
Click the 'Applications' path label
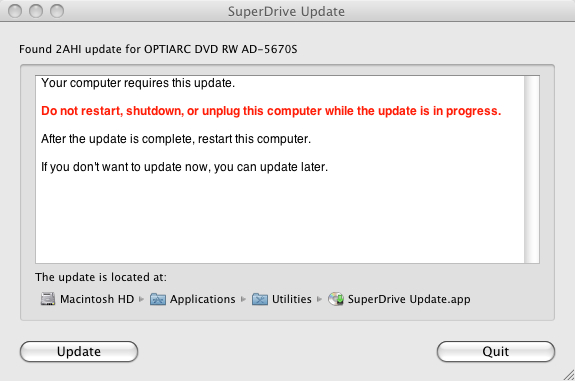point(202,300)
